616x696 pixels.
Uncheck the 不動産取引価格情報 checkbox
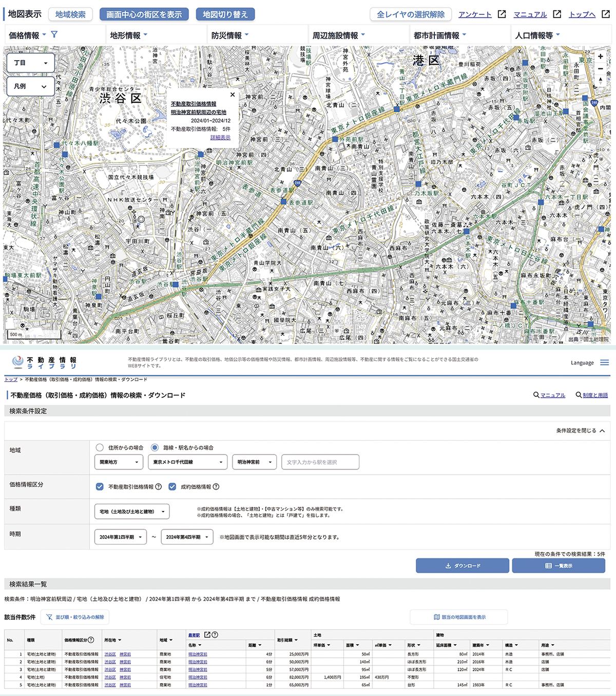100,486
